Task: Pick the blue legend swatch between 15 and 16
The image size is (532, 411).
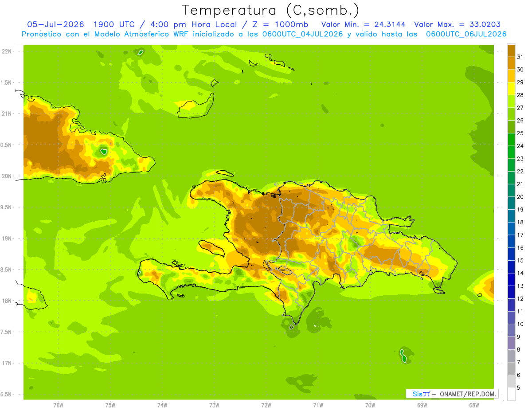Action: click(x=511, y=254)
